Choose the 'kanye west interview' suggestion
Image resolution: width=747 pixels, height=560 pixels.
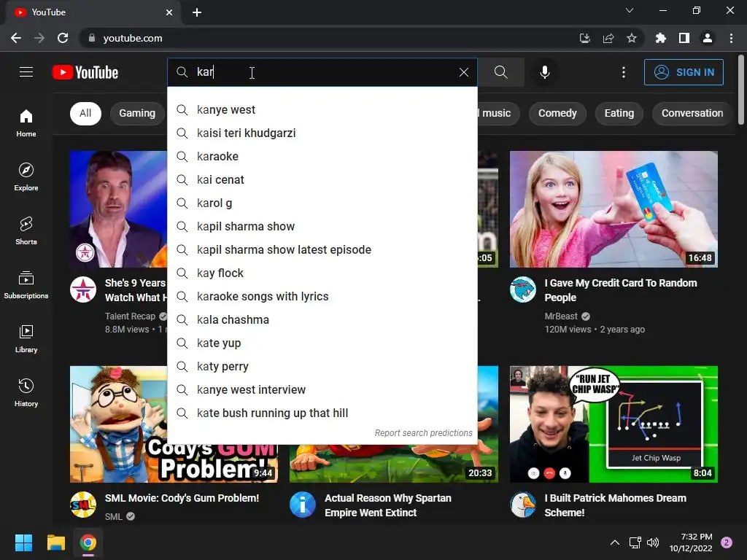(322, 389)
